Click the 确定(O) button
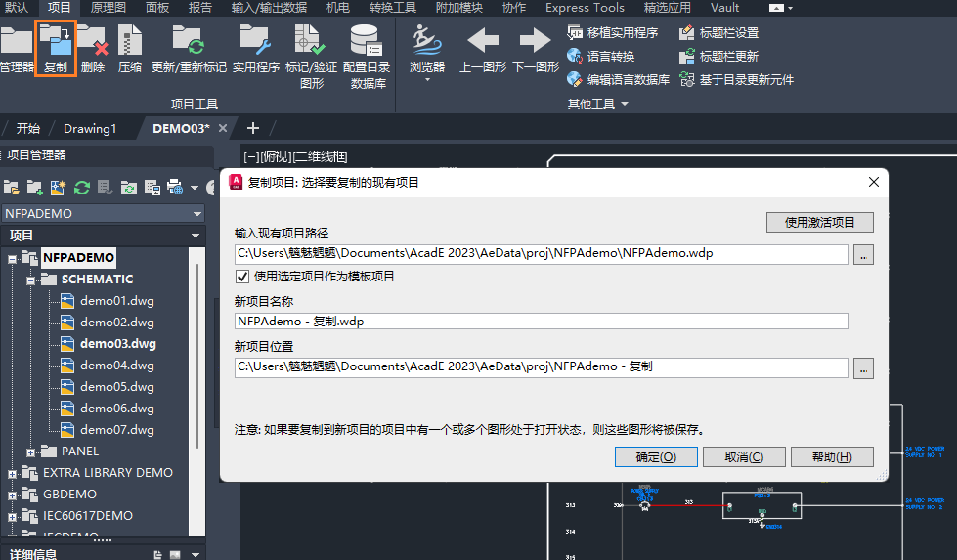This screenshot has height=560, width=957. pyautogui.click(x=656, y=457)
